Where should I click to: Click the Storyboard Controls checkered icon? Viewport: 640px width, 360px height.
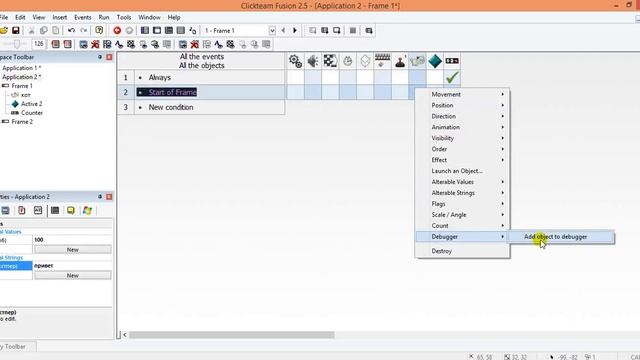330,61
